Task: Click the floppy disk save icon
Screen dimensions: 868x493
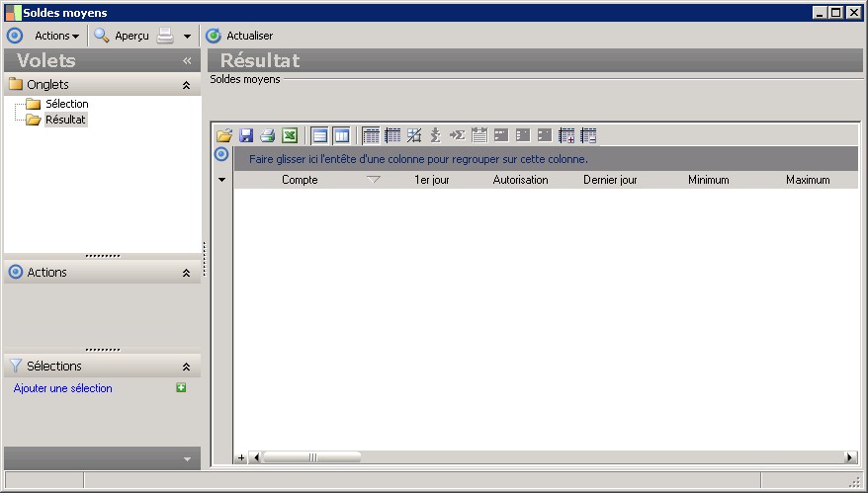Action: coord(246,135)
